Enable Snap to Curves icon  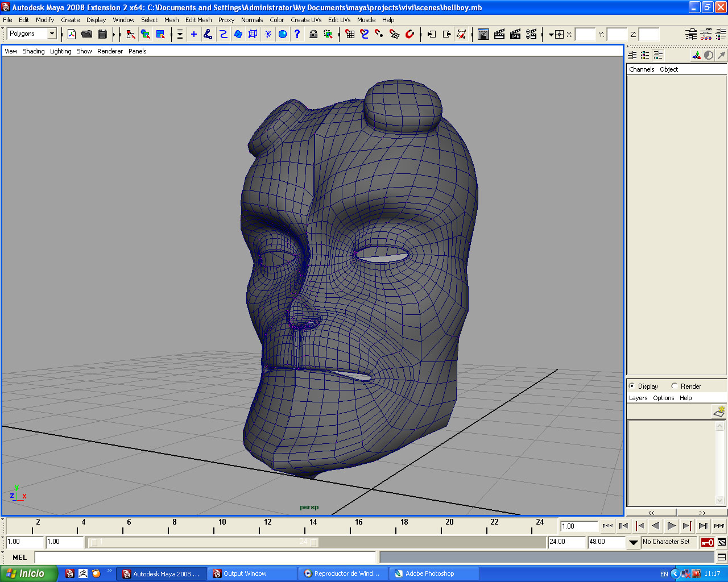pyautogui.click(x=365, y=34)
